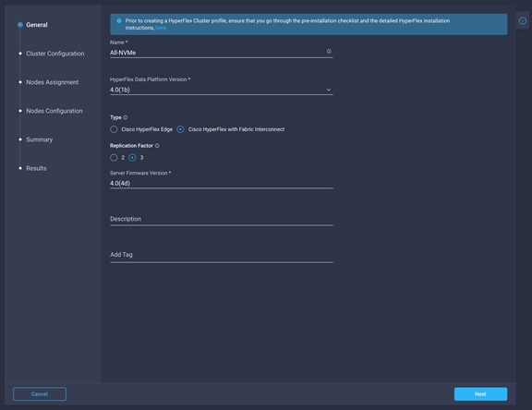Go to the Results step
Image resolution: width=532 pixels, height=410 pixels.
coord(36,168)
